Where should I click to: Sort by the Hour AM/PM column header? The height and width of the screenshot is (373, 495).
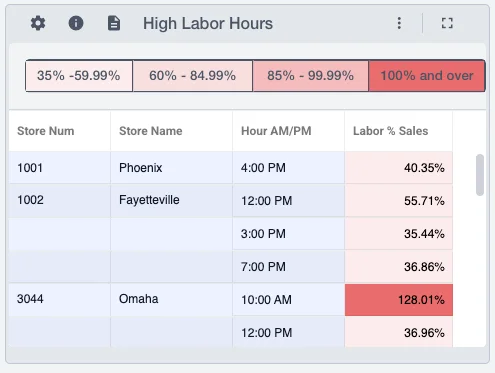288,131
